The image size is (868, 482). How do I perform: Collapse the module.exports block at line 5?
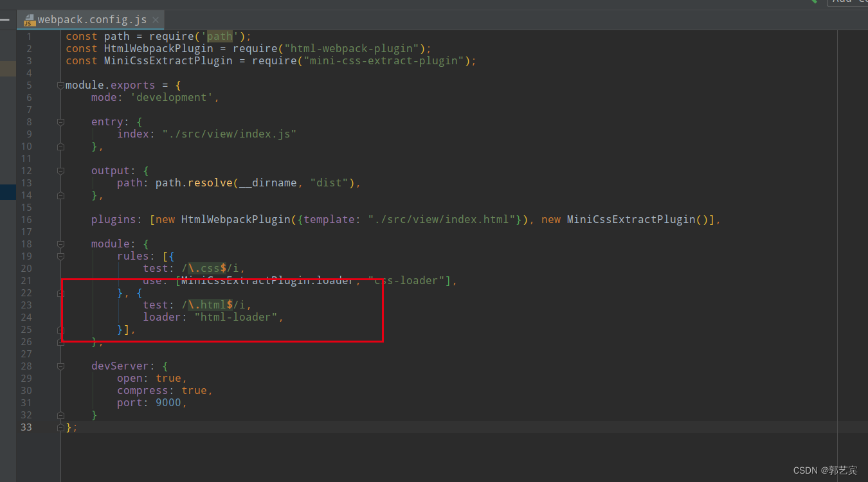pos(60,85)
